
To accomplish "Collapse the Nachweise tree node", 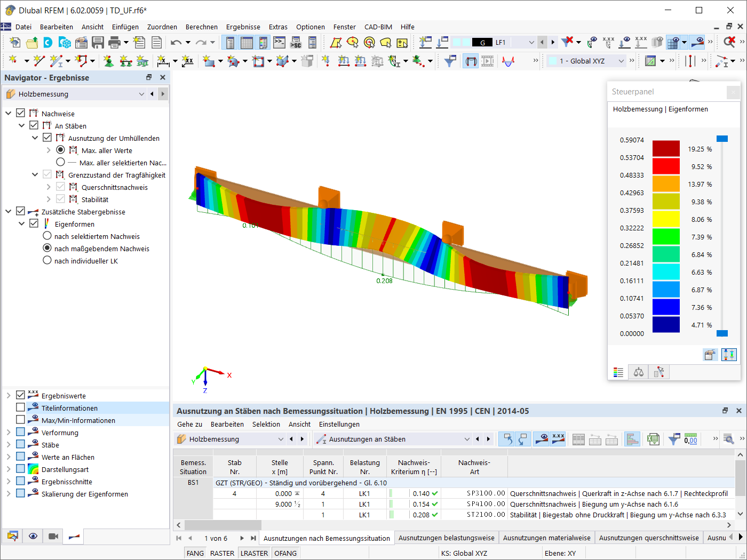I will tap(9, 113).
